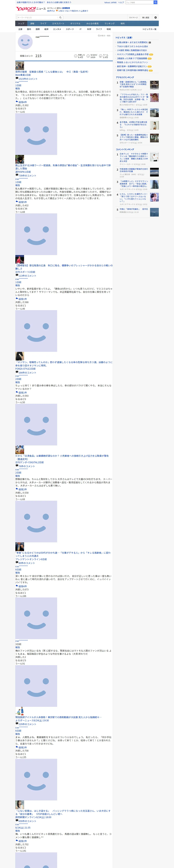Click the 共感した 9.4万 reaction icon
This screenshot has height=868, width=174.
pos(76,56)
